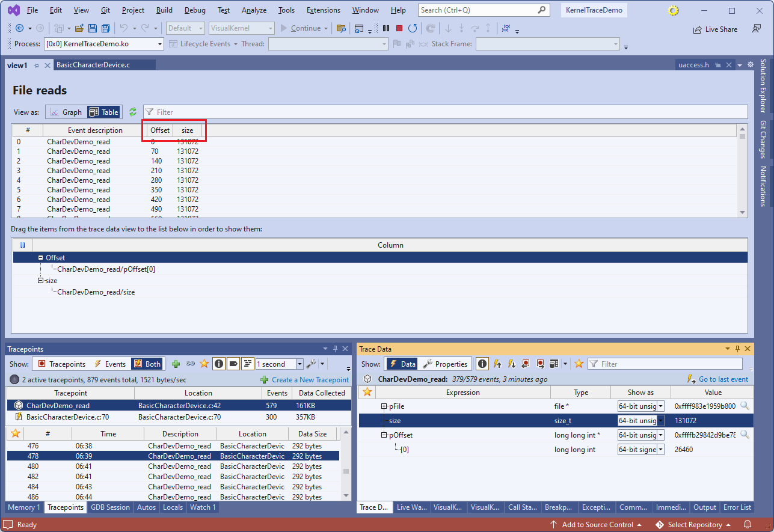
Task: Expand the pFile tree node
Action: pyautogui.click(x=384, y=406)
